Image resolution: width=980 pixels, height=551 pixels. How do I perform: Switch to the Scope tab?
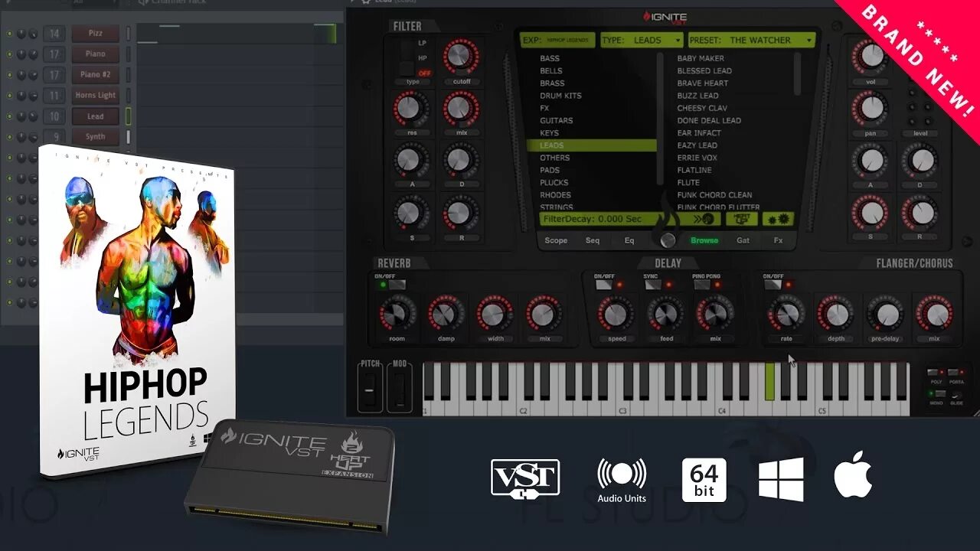[556, 240]
